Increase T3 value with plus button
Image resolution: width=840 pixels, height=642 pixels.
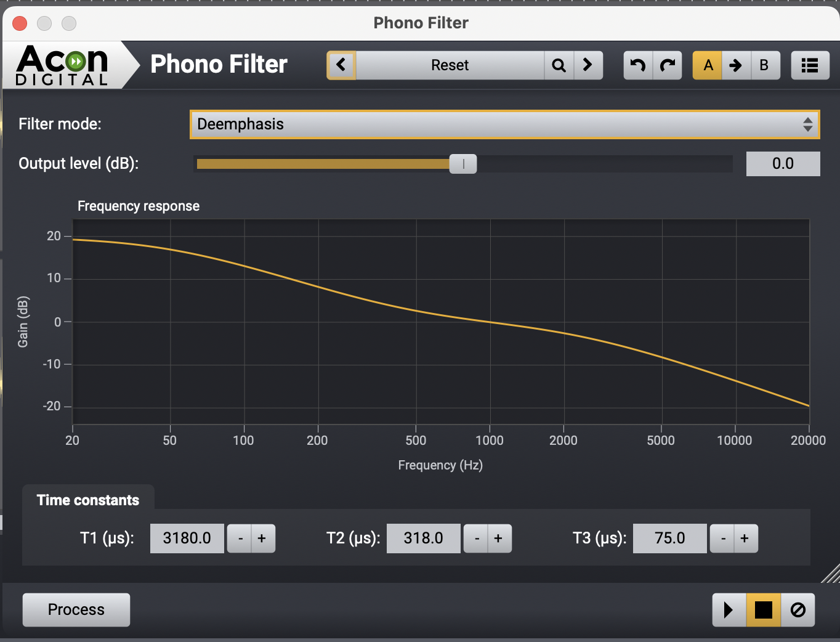745,538
